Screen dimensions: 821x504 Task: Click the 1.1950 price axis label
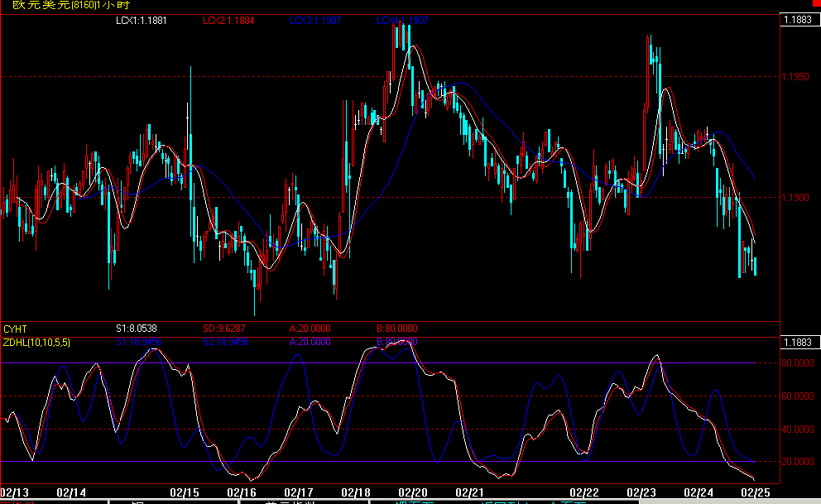pos(795,77)
